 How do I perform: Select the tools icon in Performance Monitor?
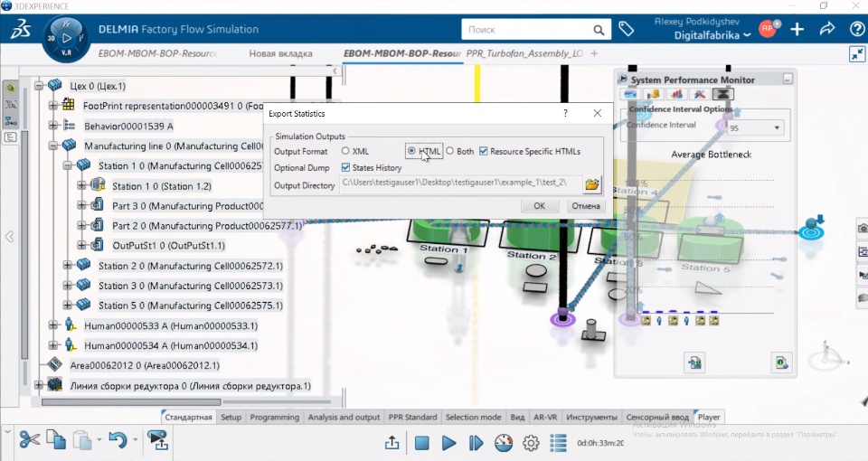(x=700, y=95)
